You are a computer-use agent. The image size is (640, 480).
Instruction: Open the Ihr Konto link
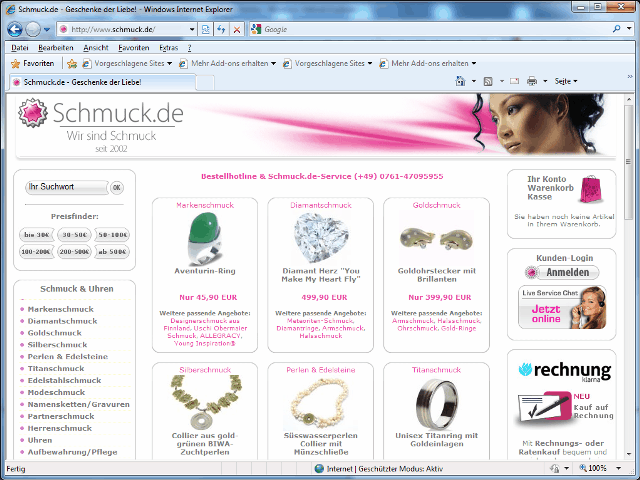(547, 179)
